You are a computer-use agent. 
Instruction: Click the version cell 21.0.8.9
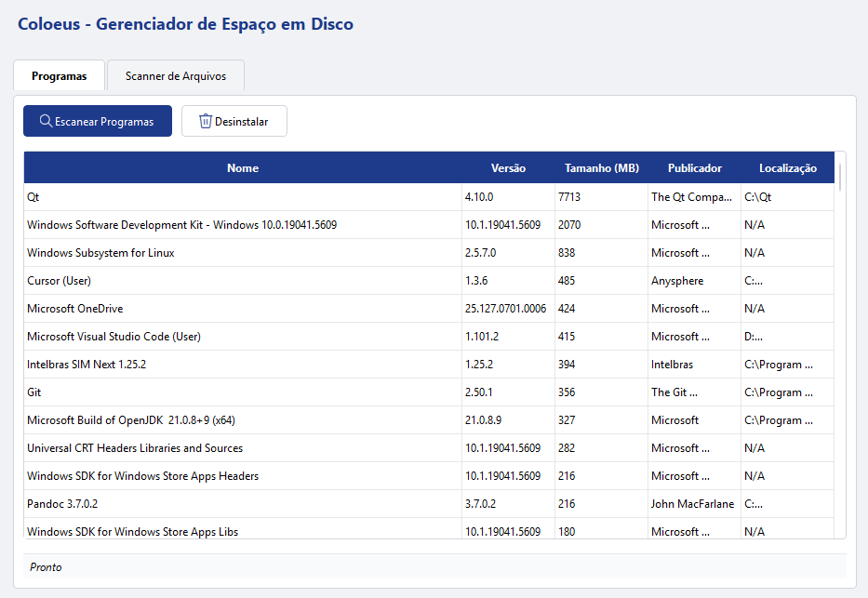[x=508, y=419]
